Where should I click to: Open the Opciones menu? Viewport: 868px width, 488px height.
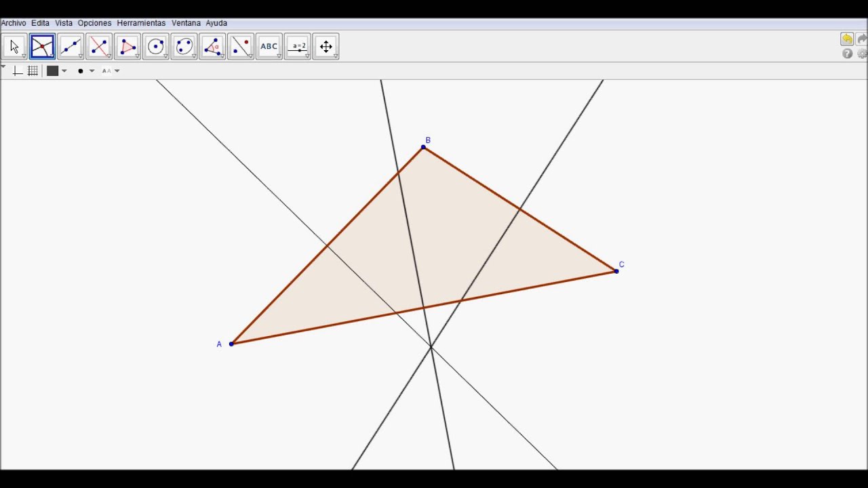[94, 23]
